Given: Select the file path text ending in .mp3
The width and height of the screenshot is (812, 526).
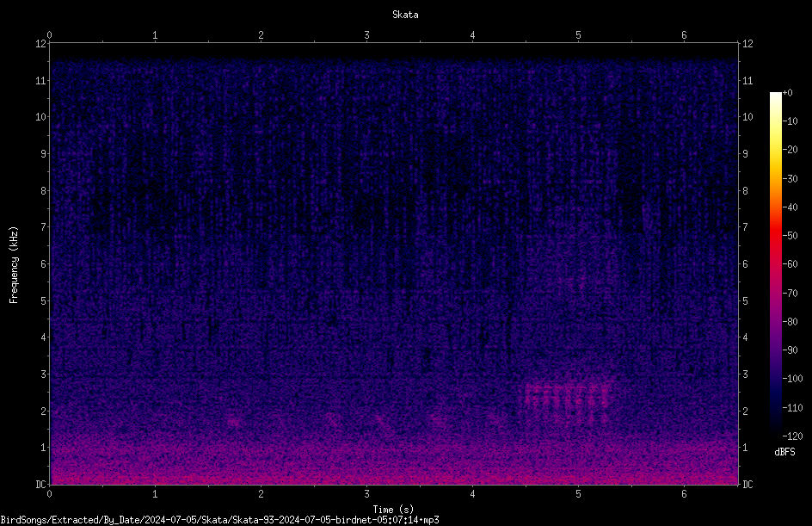Looking at the screenshot, I should [219, 520].
